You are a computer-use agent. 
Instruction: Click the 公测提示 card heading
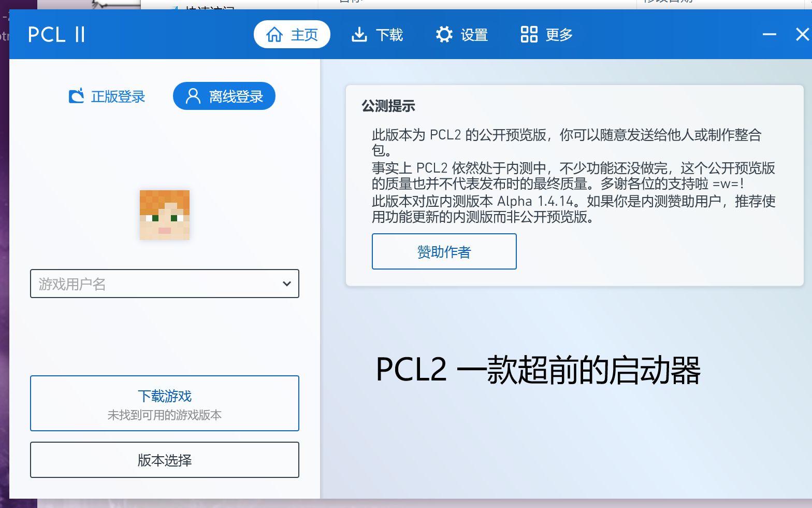point(388,106)
